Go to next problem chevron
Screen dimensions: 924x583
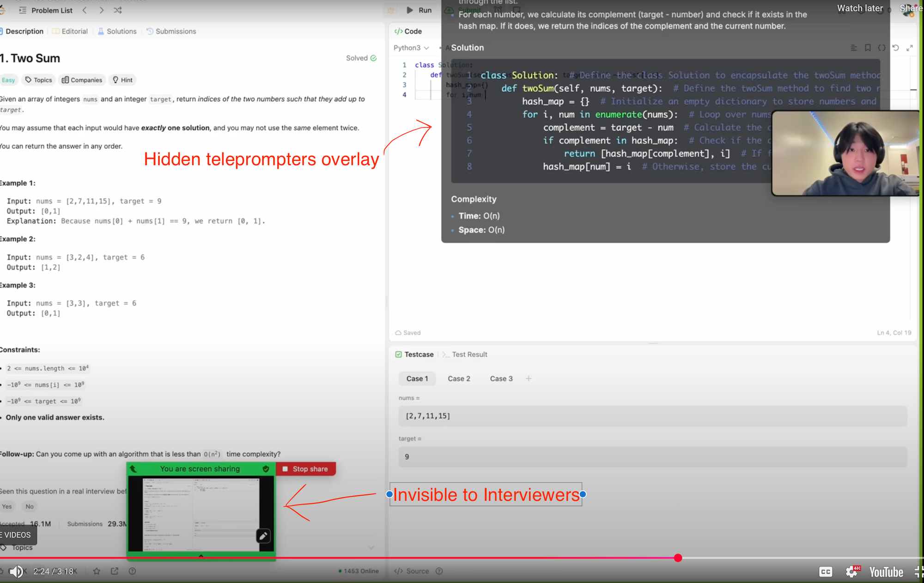pos(101,10)
